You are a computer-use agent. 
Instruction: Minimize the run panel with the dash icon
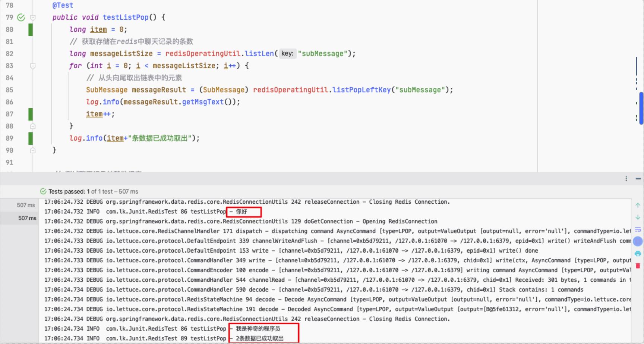(638, 179)
